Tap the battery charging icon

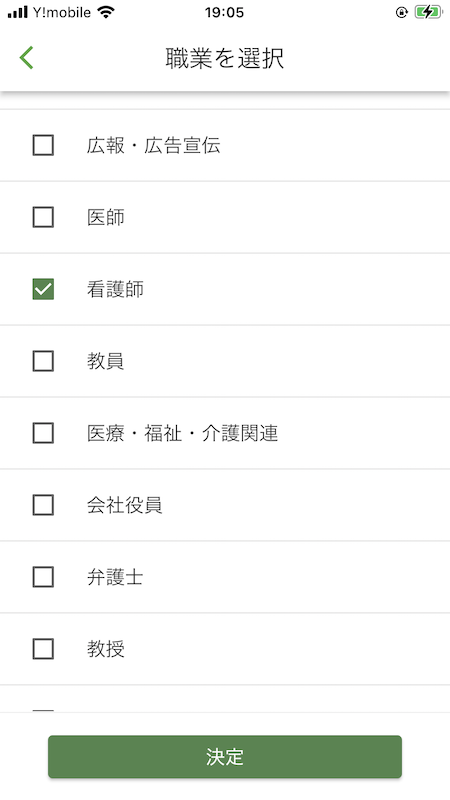[x=429, y=12]
